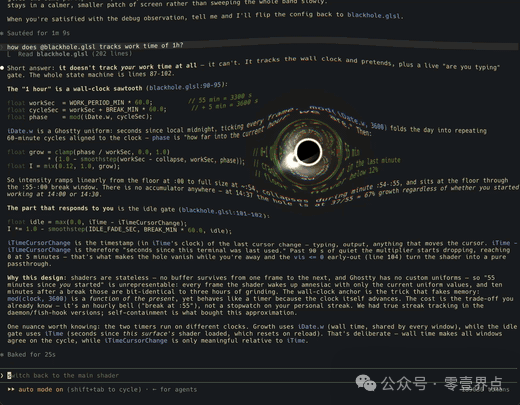The height and width of the screenshot is (405, 520).
Task: Click the code line starting "float grow = clamp"
Action: tap(89, 152)
